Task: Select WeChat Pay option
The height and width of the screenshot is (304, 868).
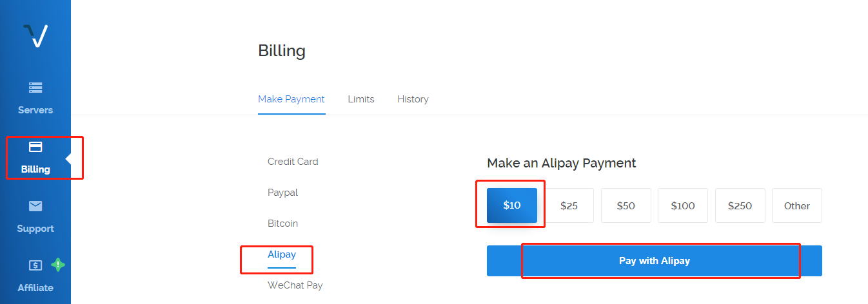Action: pos(295,285)
